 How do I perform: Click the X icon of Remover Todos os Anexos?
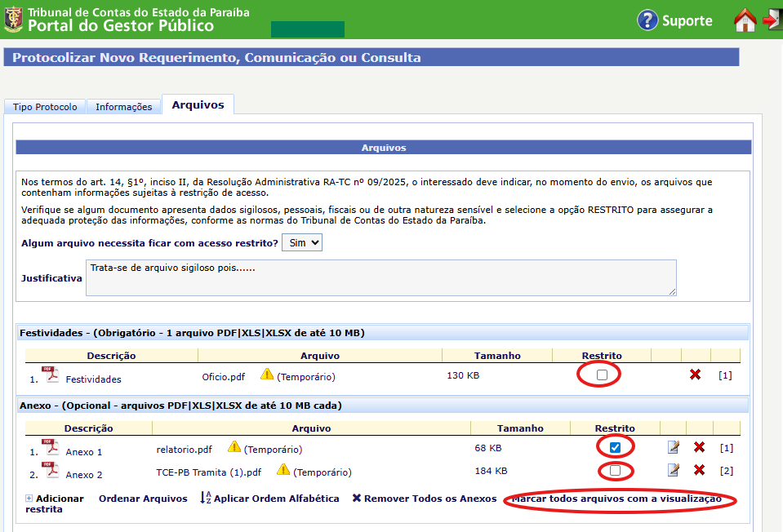(x=357, y=498)
